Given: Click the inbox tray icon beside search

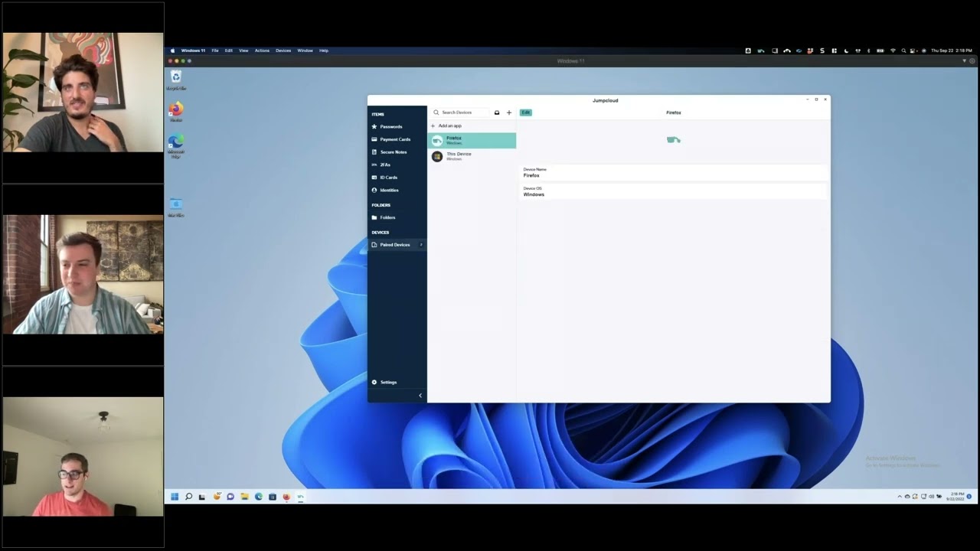Looking at the screenshot, I should coord(497,112).
